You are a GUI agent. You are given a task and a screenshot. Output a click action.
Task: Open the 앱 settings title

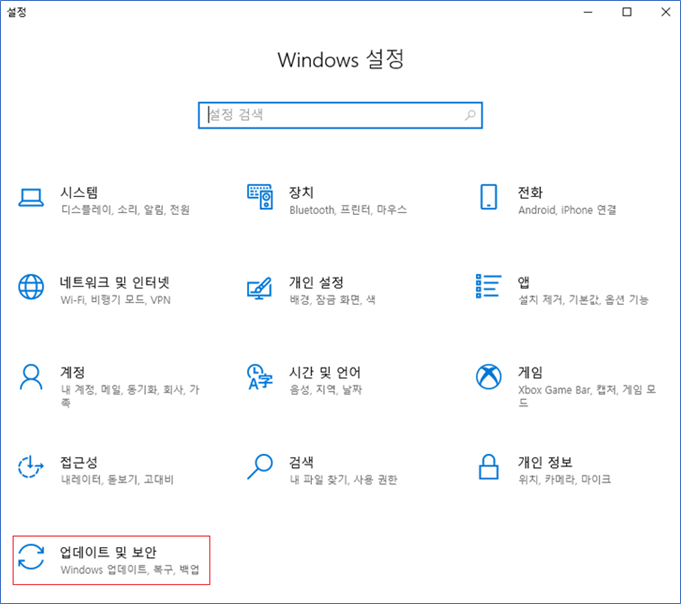point(523,283)
